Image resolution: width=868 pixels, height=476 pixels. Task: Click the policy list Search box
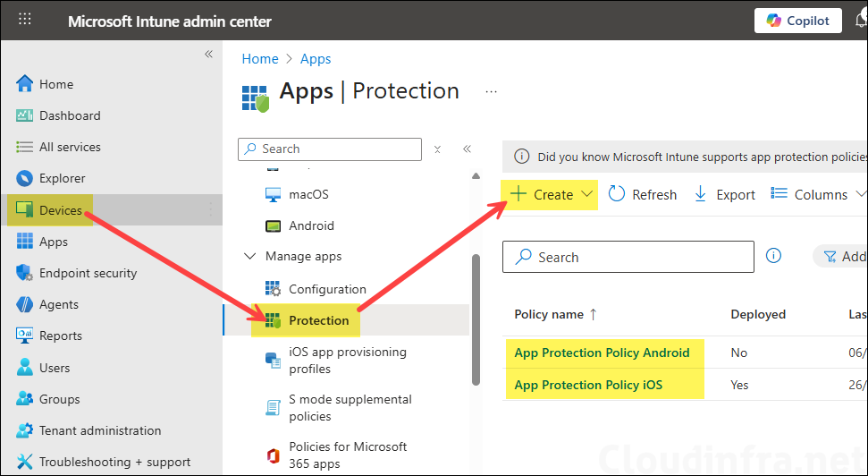click(628, 257)
